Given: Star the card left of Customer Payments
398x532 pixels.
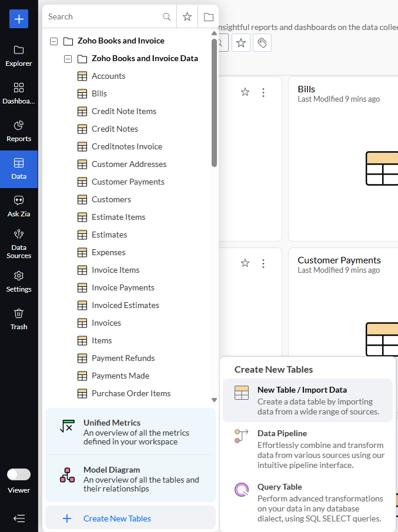Looking at the screenshot, I should [245, 263].
